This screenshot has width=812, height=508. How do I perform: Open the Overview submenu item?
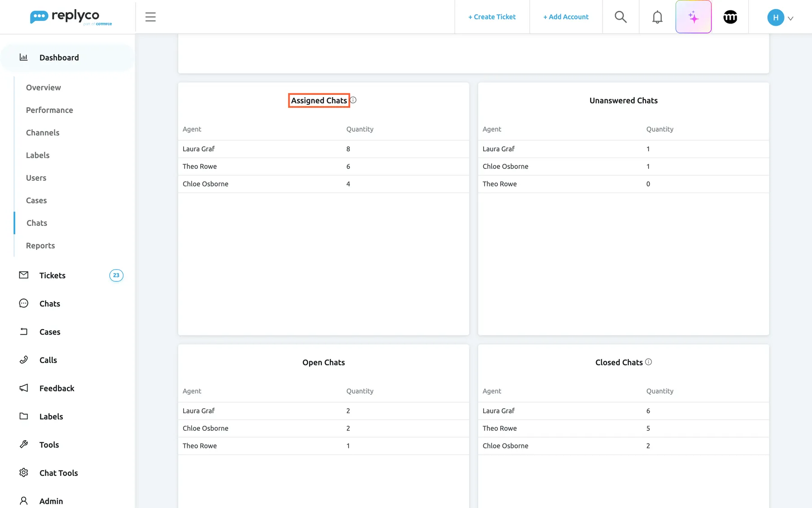click(x=43, y=88)
